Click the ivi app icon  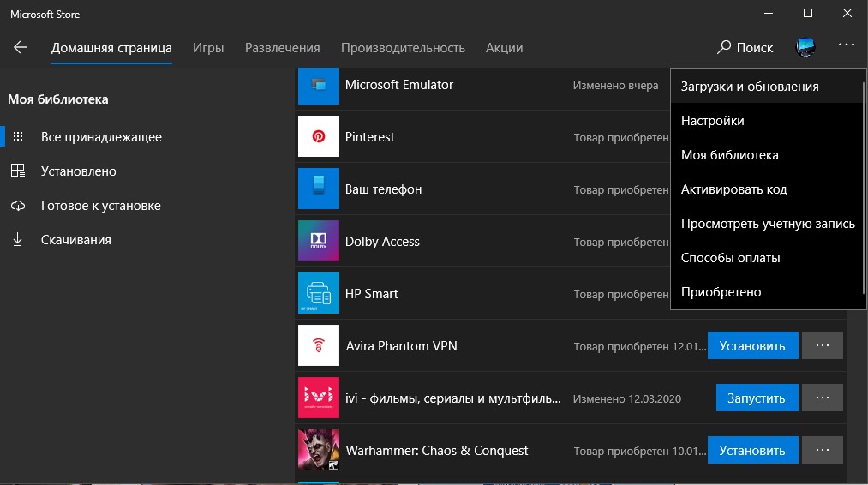point(318,398)
